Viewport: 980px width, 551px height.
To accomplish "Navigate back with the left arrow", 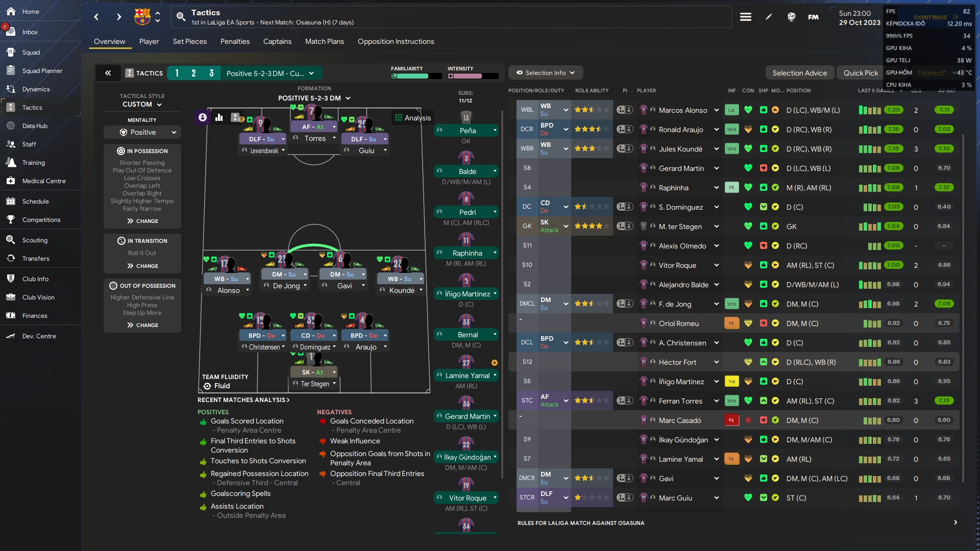I will (x=96, y=17).
